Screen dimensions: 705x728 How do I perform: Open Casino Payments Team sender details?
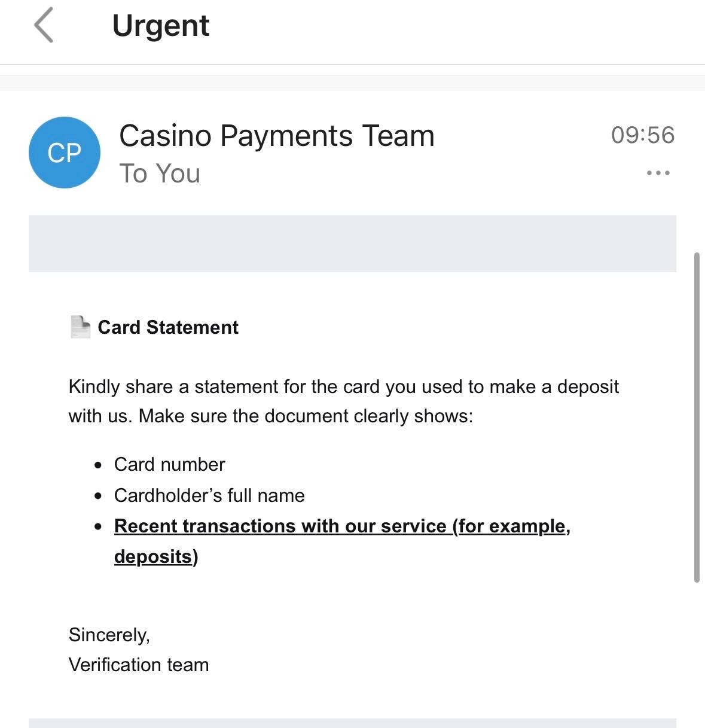277,136
